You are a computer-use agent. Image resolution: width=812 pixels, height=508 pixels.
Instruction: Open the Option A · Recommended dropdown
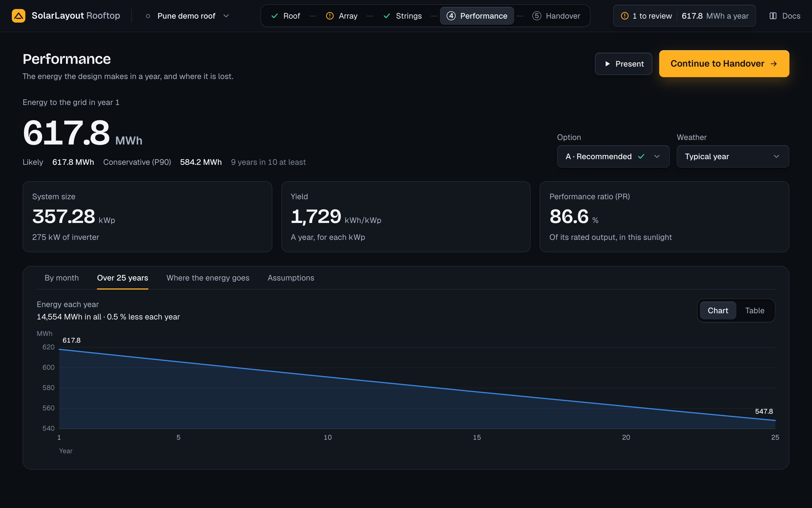tap(613, 157)
